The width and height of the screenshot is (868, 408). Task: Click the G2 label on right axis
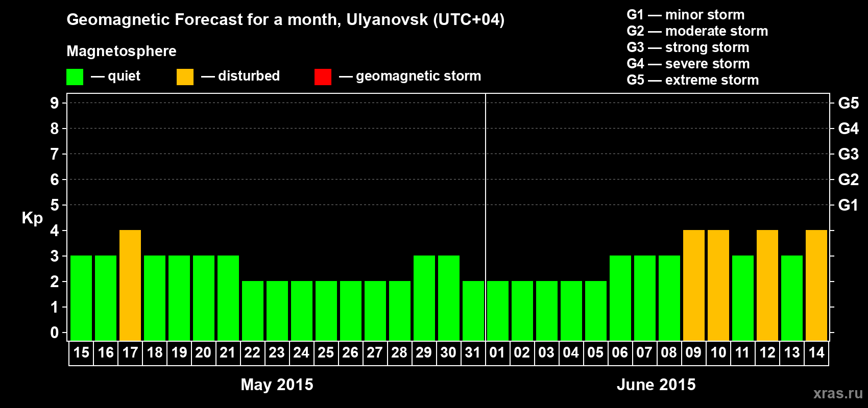[849, 180]
